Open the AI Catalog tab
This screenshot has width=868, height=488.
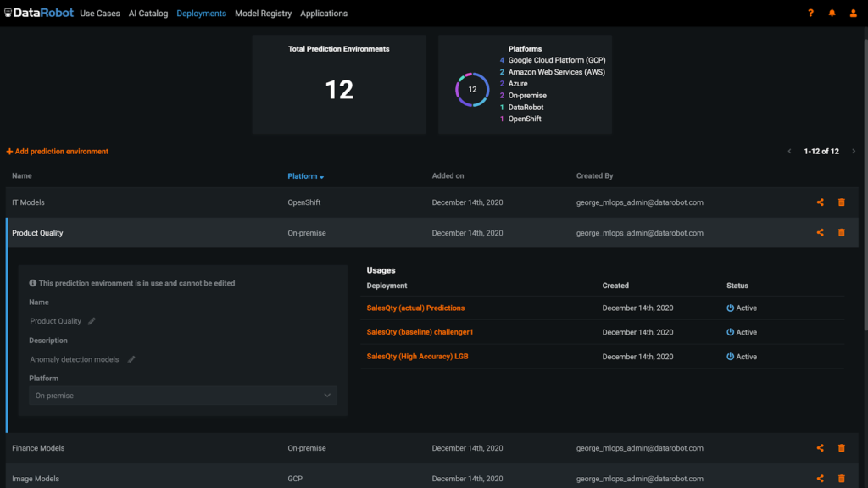[x=148, y=14]
